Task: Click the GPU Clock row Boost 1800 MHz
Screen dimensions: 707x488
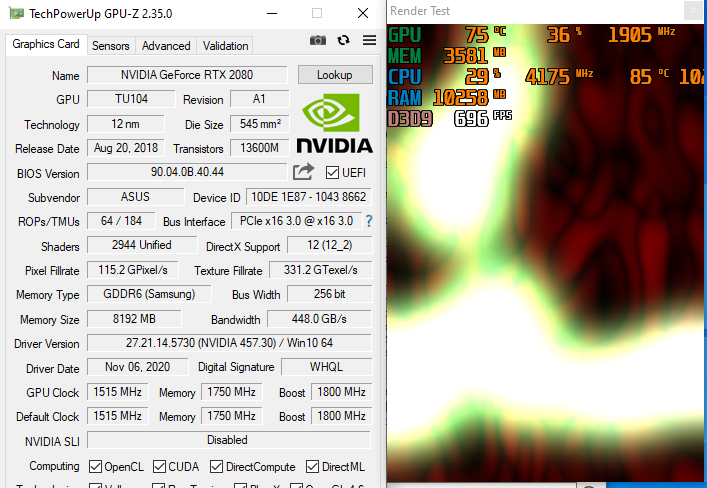Action: (341, 392)
